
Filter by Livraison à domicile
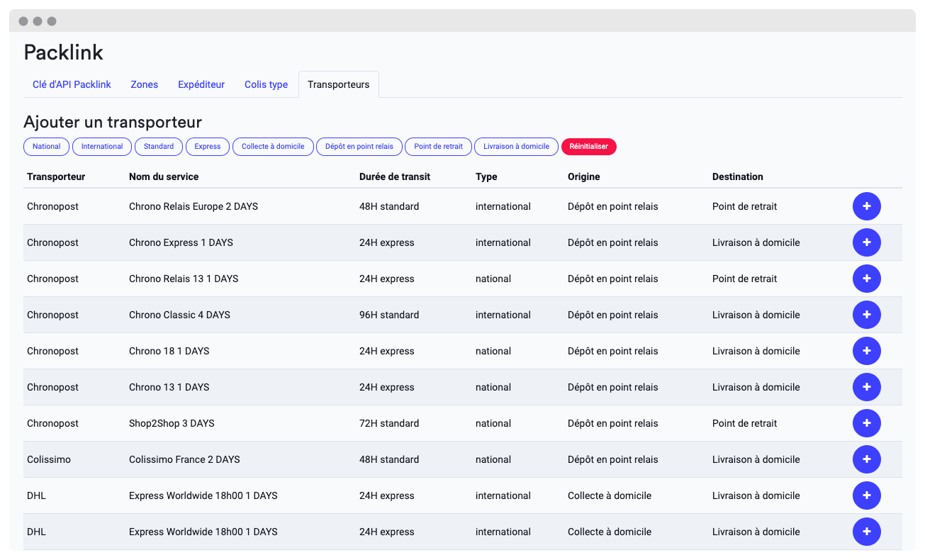tap(516, 147)
